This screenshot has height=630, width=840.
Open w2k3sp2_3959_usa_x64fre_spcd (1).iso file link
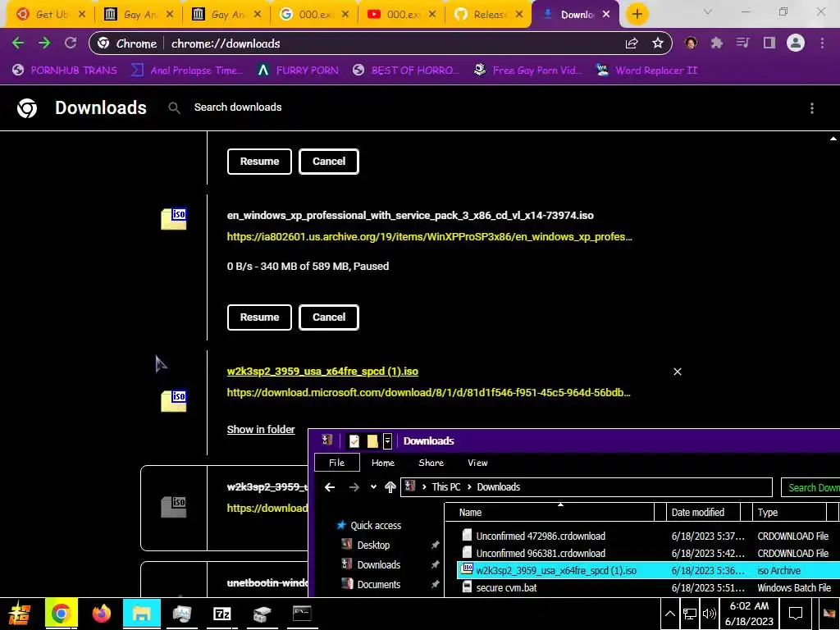coord(322,372)
